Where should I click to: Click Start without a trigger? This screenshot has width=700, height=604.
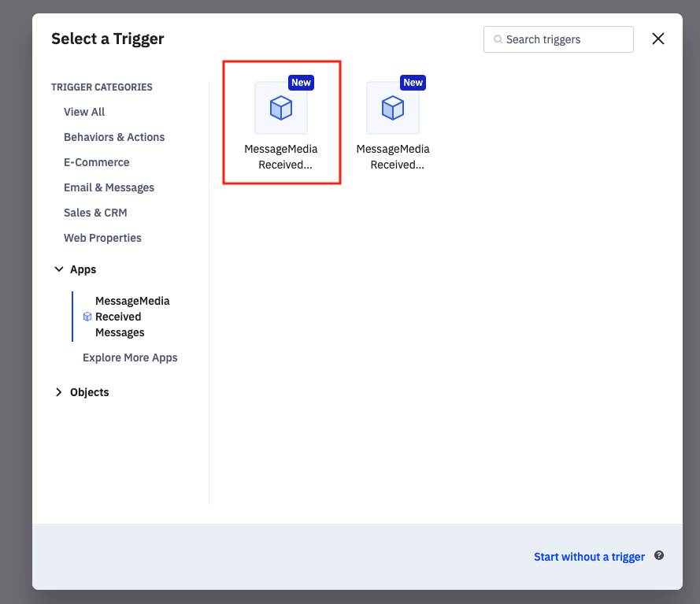589,557
